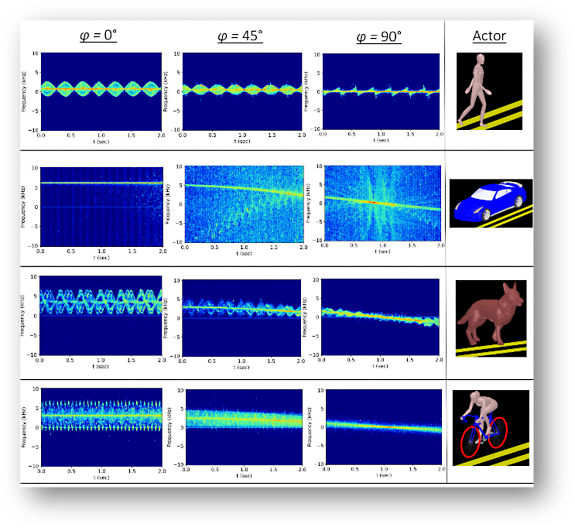Image resolution: width=575 pixels, height=529 pixels.
Task: Open the car spectrogram at φ = 0°
Action: click(x=102, y=207)
